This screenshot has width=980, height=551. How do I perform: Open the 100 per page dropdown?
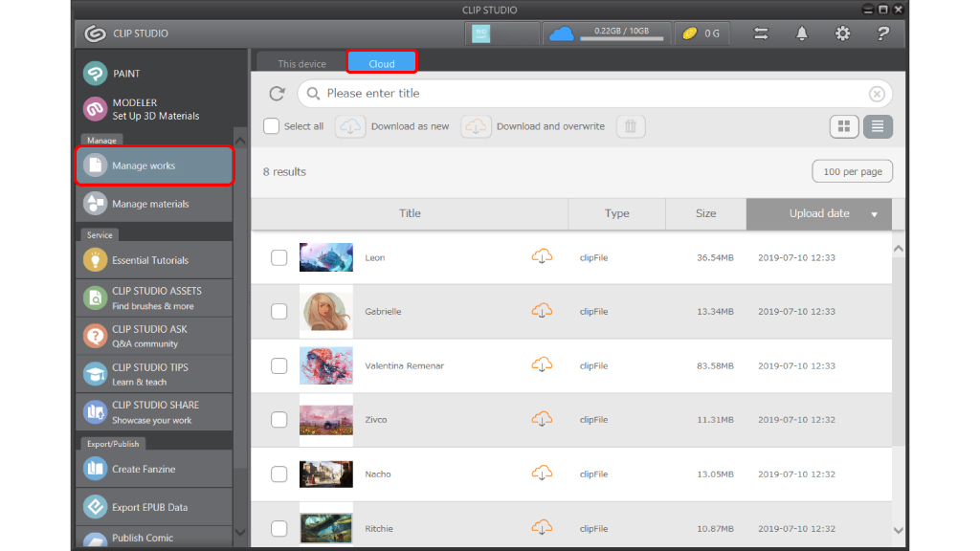point(852,171)
